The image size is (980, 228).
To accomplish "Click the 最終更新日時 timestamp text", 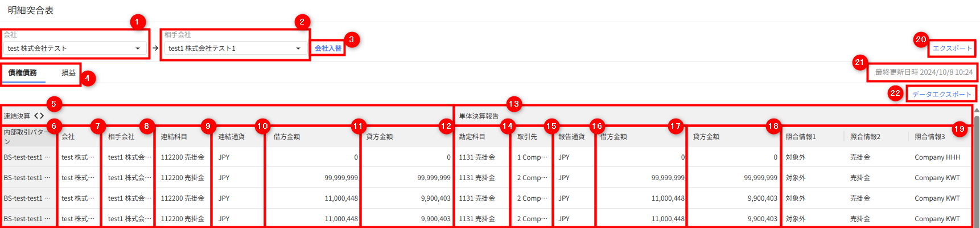I will 923,72.
